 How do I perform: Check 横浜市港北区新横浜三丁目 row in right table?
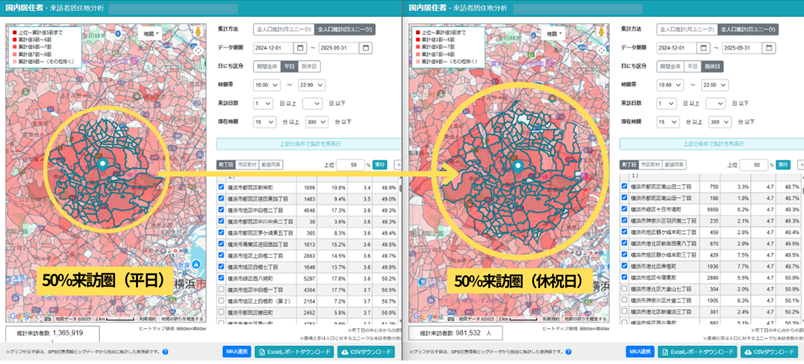(625, 311)
